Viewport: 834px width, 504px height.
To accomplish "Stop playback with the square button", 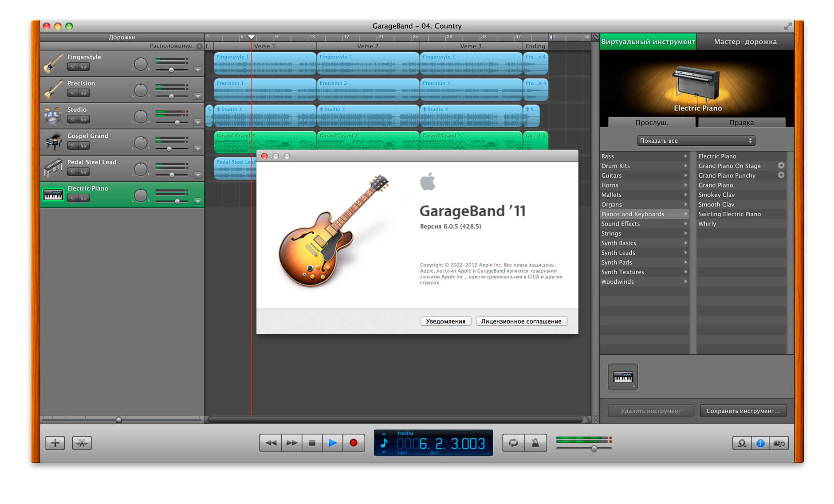I will click(x=312, y=443).
